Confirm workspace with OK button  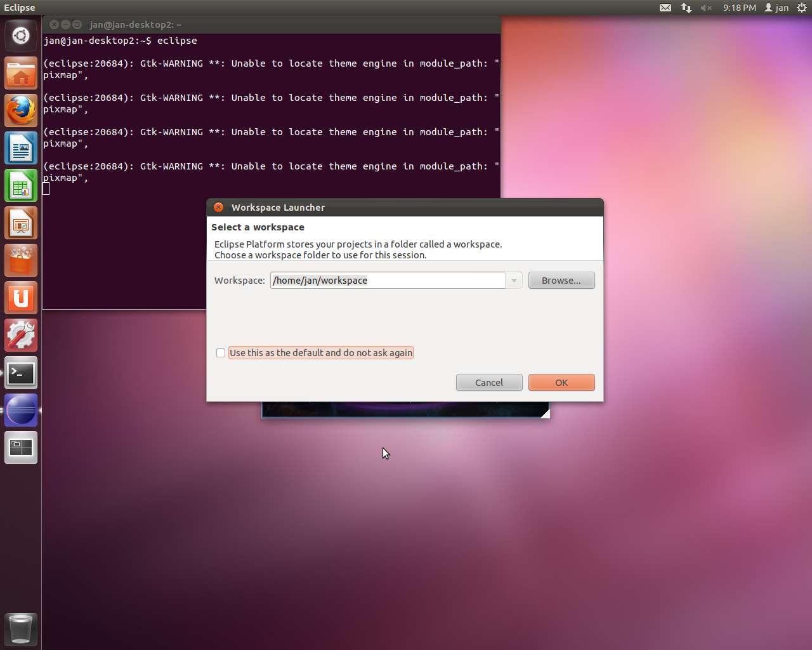coord(561,383)
